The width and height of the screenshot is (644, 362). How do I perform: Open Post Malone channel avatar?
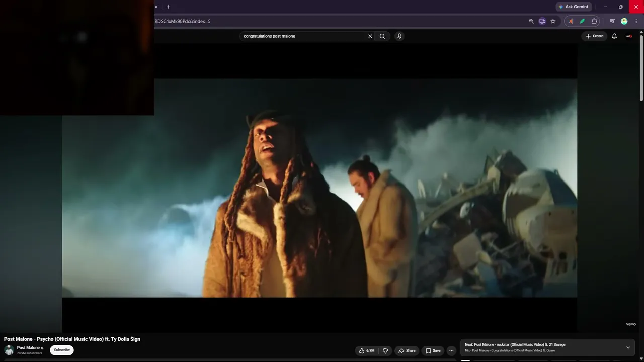[9, 350]
